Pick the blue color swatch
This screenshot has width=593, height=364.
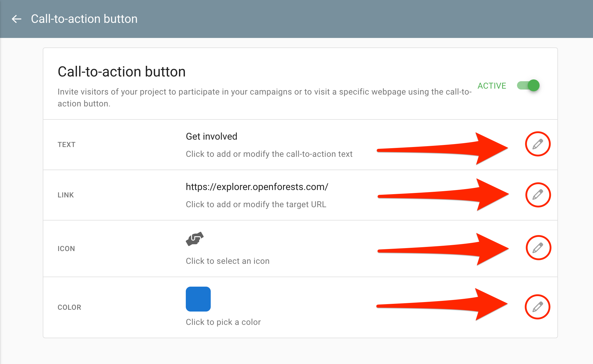198,299
